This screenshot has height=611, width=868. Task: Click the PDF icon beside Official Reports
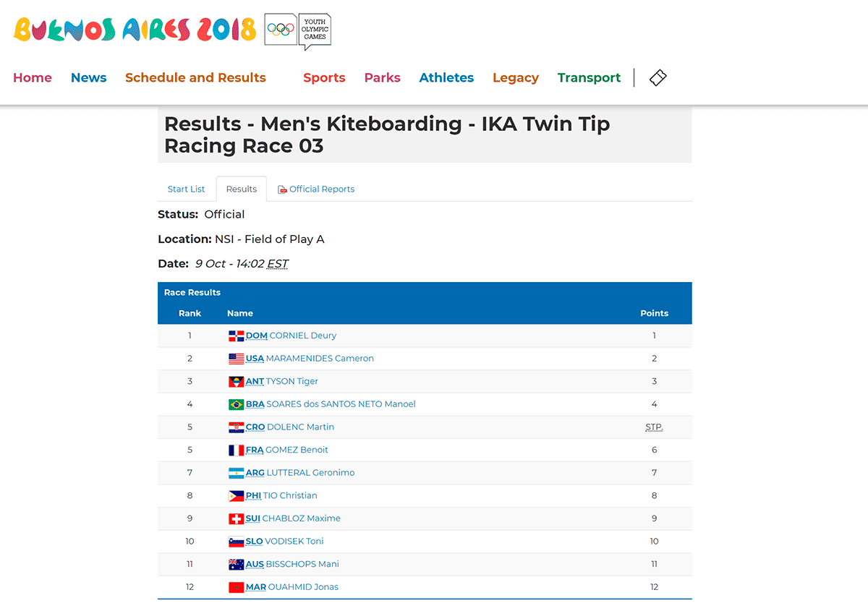pyautogui.click(x=282, y=189)
